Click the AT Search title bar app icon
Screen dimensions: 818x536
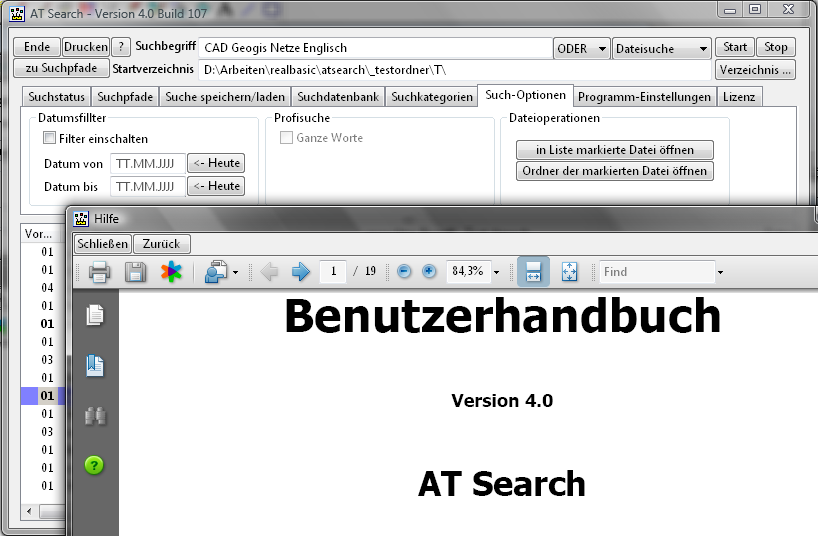pos(17,14)
